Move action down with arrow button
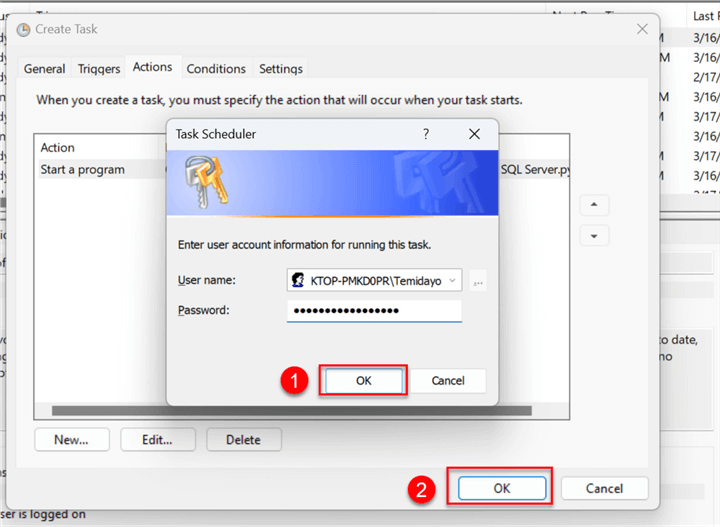This screenshot has height=527, width=720. (594, 236)
